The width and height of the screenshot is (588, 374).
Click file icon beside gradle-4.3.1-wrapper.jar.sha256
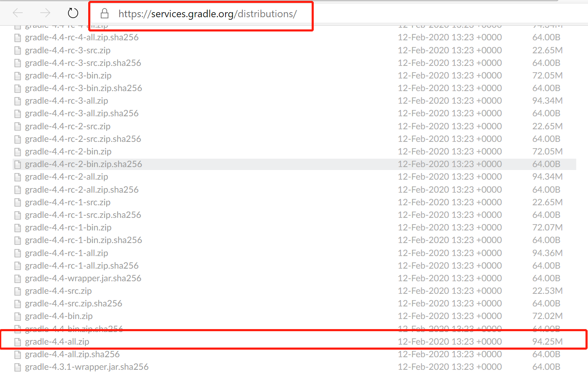[x=17, y=367]
